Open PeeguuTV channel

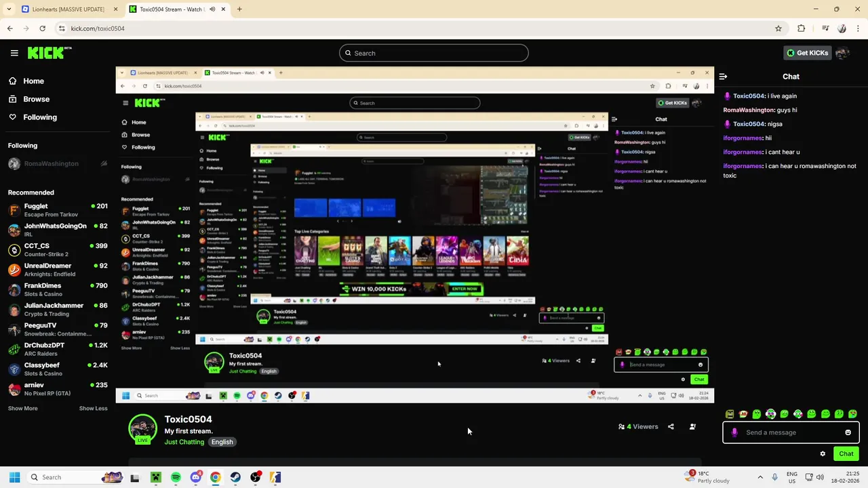[58, 329]
